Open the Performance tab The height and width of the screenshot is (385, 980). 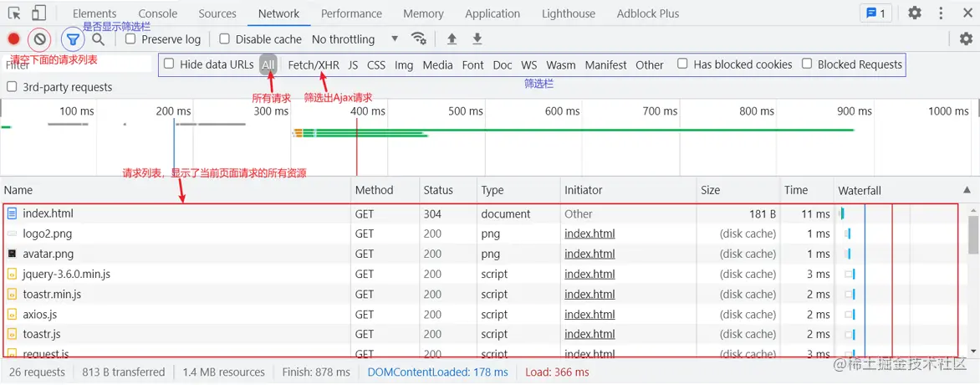point(351,13)
